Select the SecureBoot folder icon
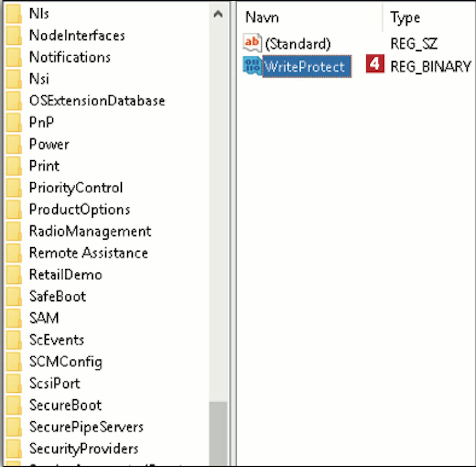Screen dimensions: 476x467 tap(14, 405)
